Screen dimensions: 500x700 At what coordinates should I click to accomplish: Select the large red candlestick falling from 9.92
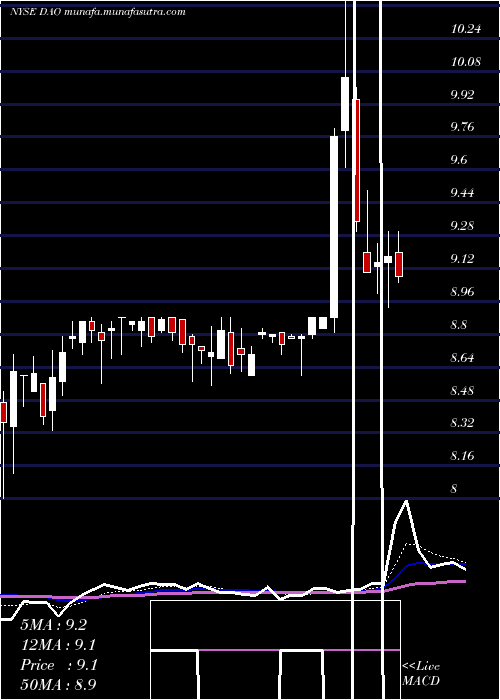[x=357, y=160]
